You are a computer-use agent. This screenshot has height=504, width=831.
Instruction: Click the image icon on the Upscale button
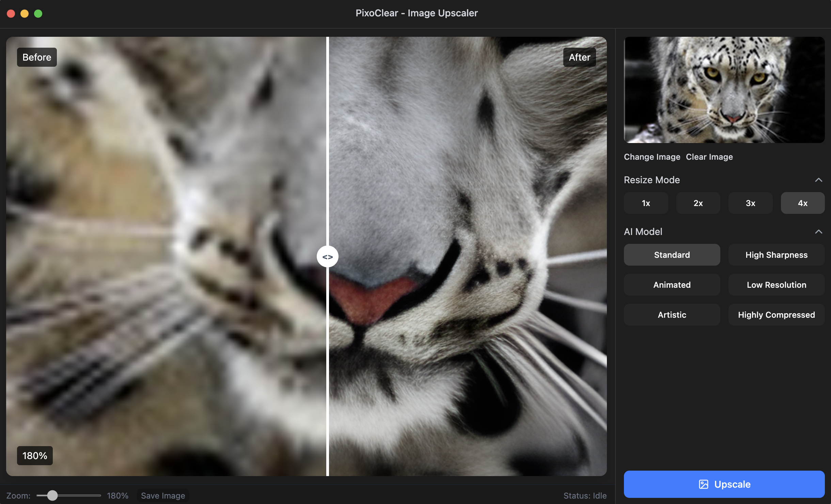703,484
